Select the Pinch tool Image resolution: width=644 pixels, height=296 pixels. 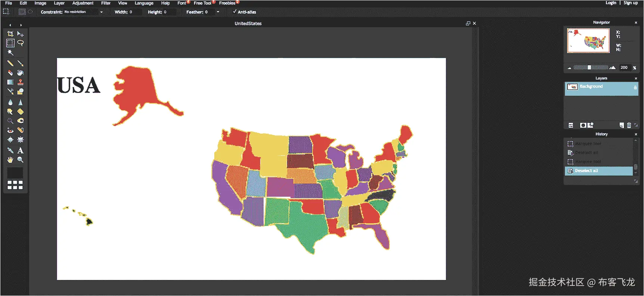[x=21, y=140]
